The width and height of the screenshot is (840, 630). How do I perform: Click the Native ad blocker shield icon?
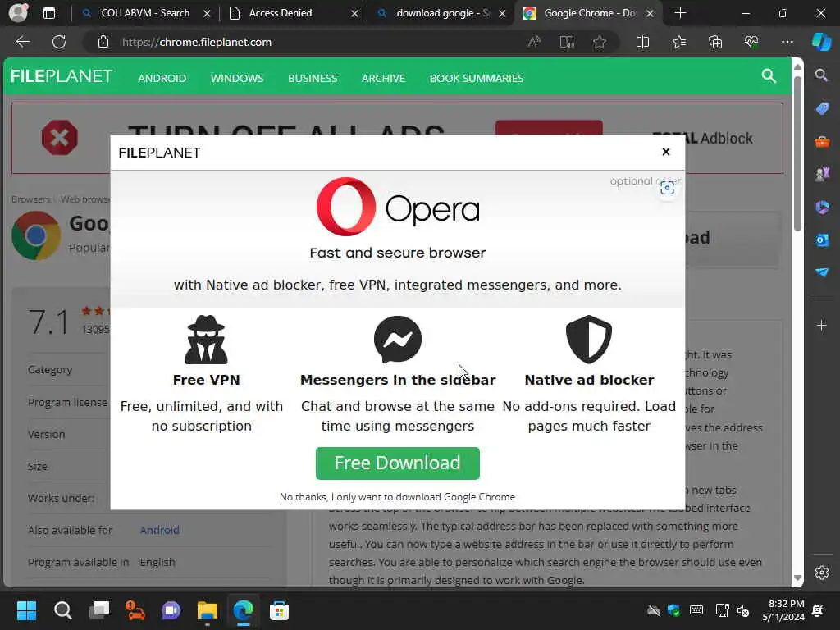(x=589, y=340)
